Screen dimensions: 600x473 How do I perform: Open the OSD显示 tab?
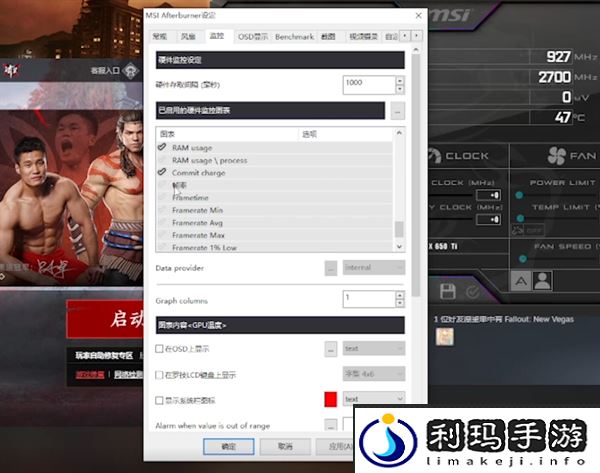coord(253,37)
